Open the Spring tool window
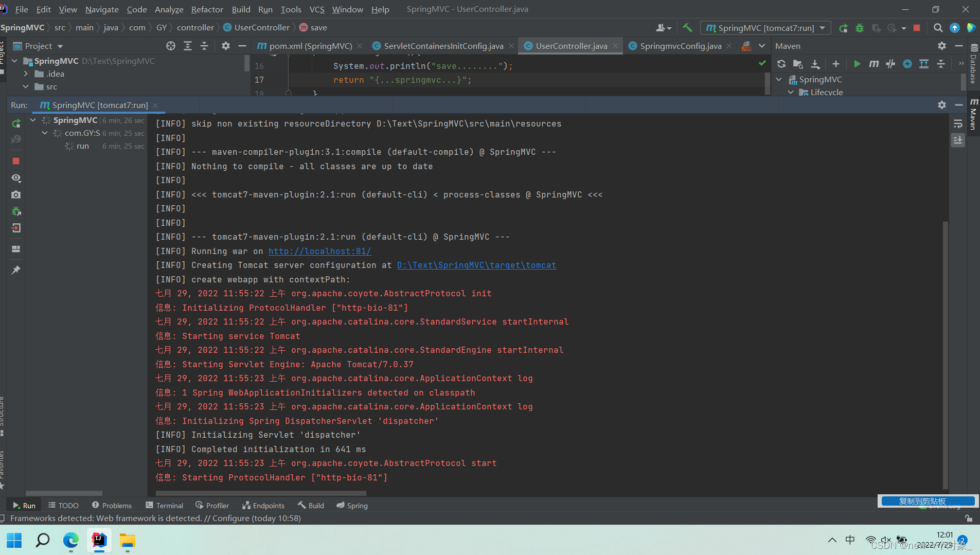 click(352, 506)
